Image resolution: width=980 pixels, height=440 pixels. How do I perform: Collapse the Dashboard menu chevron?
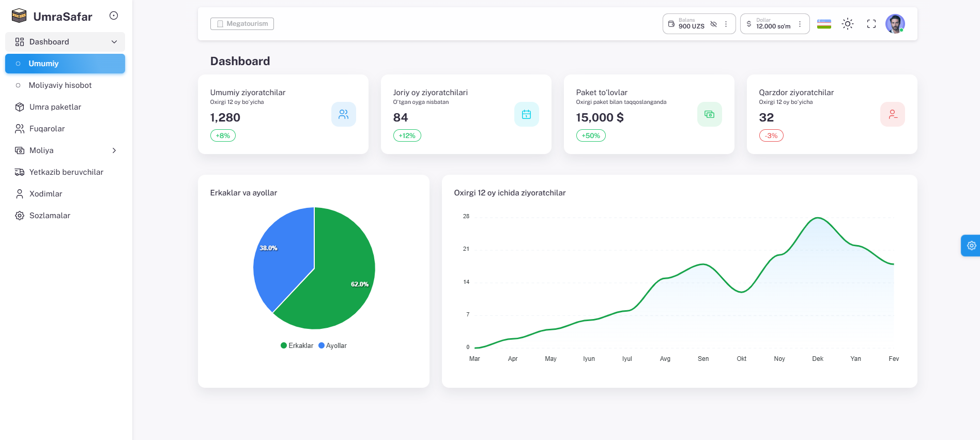(x=114, y=42)
